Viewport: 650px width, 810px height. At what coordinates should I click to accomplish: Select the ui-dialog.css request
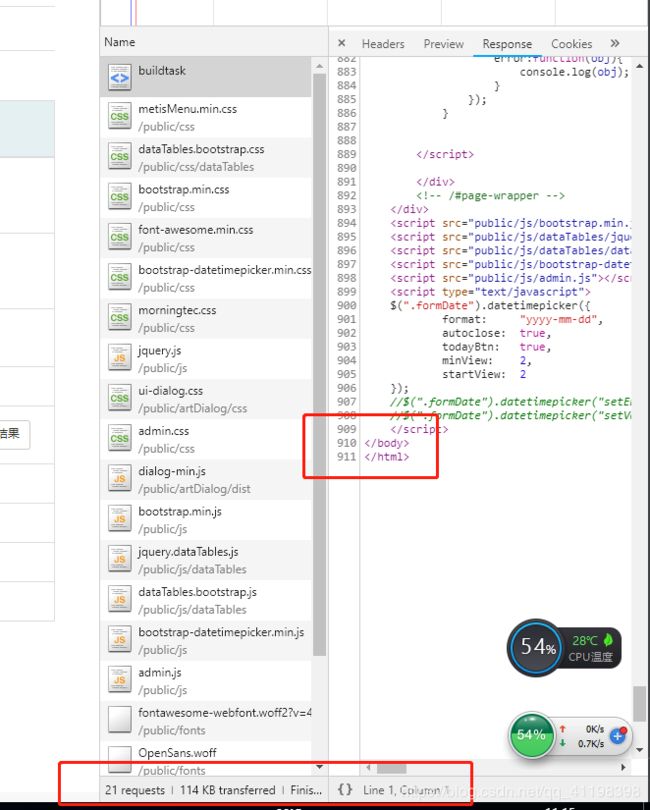[x=206, y=399]
